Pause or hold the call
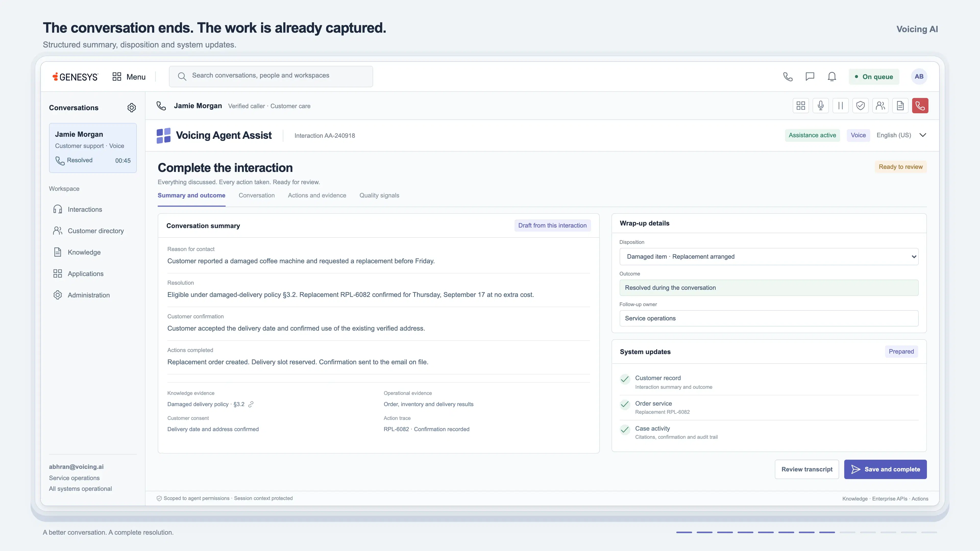Image resolution: width=980 pixels, height=551 pixels. (x=840, y=106)
